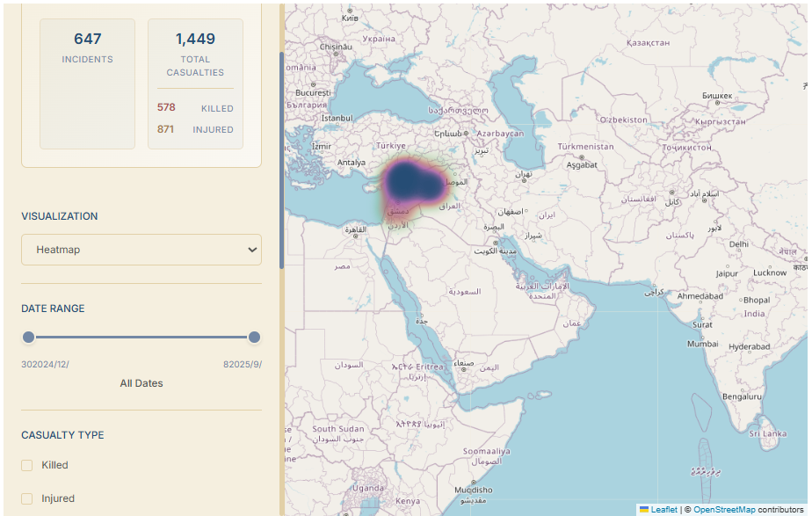
Task: Select the 647 Incidents stat card
Action: (x=87, y=84)
